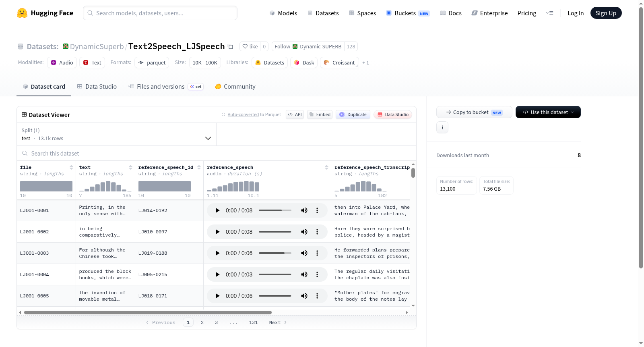This screenshot has width=644, height=347.
Task: Click the Embed button
Action: [320, 114]
